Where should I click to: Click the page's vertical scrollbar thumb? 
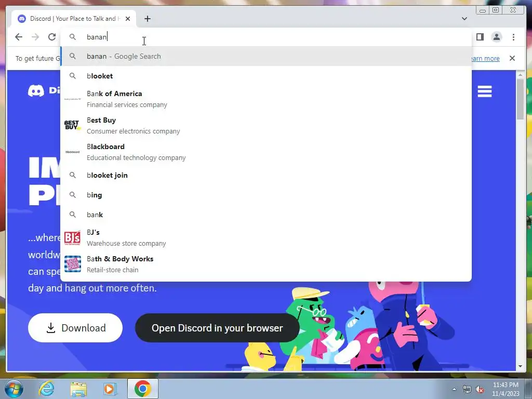(x=520, y=99)
